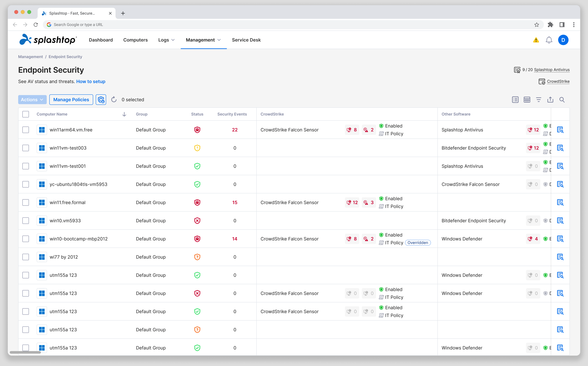Click the yellow warning alert icon
The image size is (588, 366).
[536, 40]
